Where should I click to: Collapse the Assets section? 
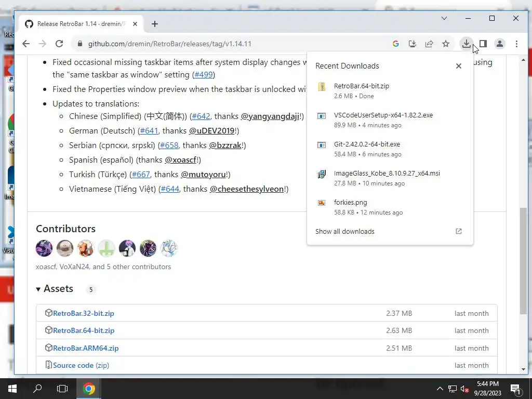coord(55,289)
